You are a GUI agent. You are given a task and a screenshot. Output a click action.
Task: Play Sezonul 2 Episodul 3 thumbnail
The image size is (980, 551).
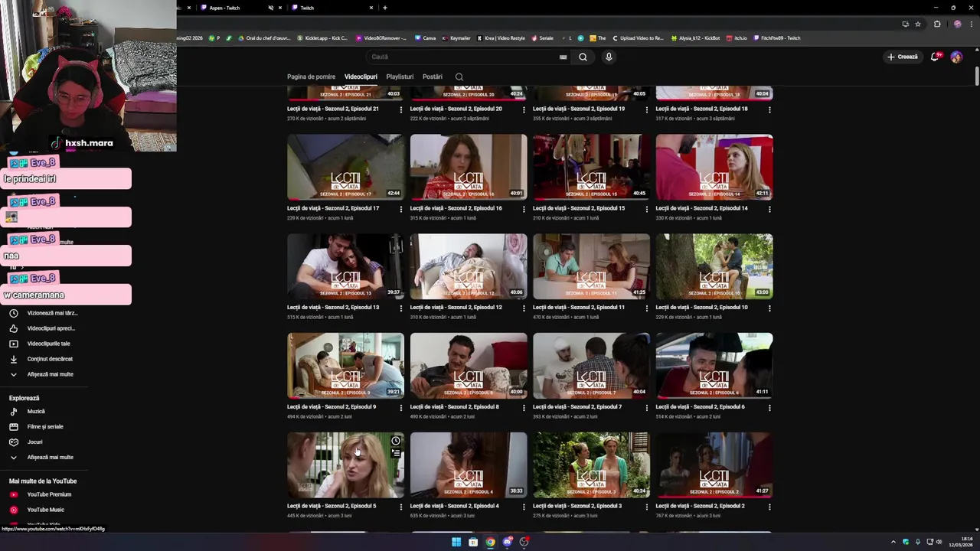pos(592,465)
